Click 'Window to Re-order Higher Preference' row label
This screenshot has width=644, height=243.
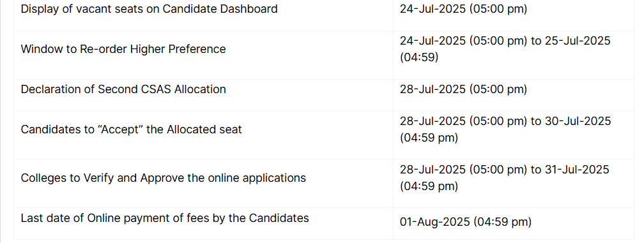coord(123,49)
